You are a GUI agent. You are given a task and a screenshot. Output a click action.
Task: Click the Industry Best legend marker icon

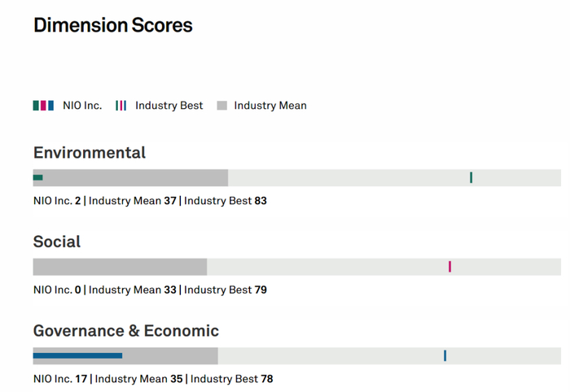click(121, 106)
